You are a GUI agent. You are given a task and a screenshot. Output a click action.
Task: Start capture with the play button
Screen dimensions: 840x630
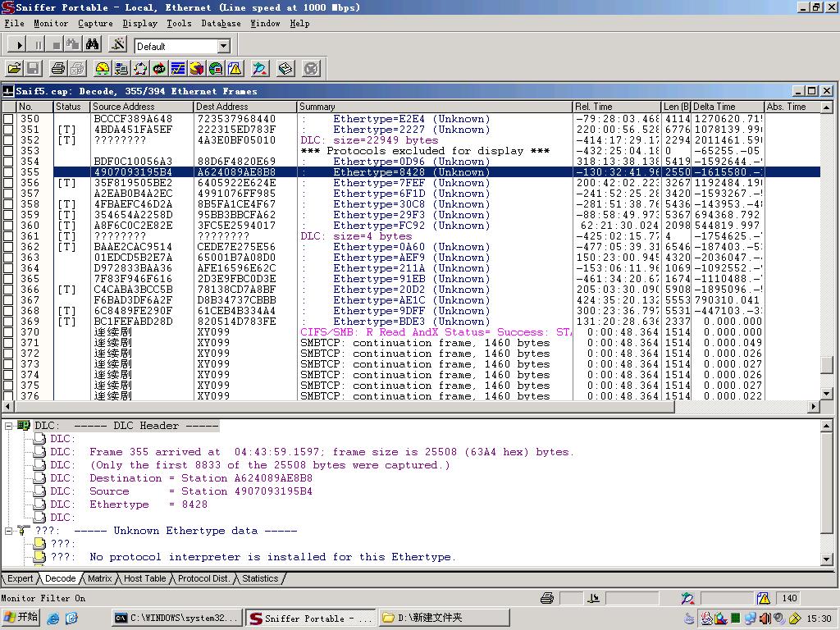pos(20,45)
